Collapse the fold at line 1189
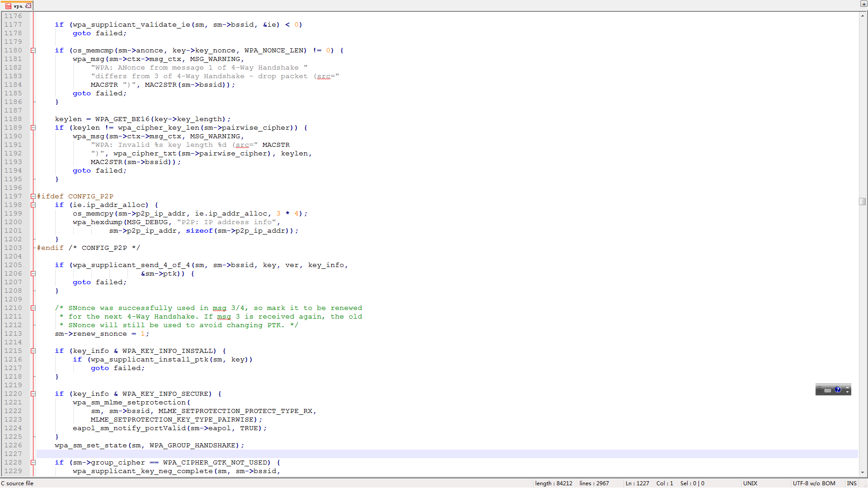868x488 pixels. click(x=33, y=128)
